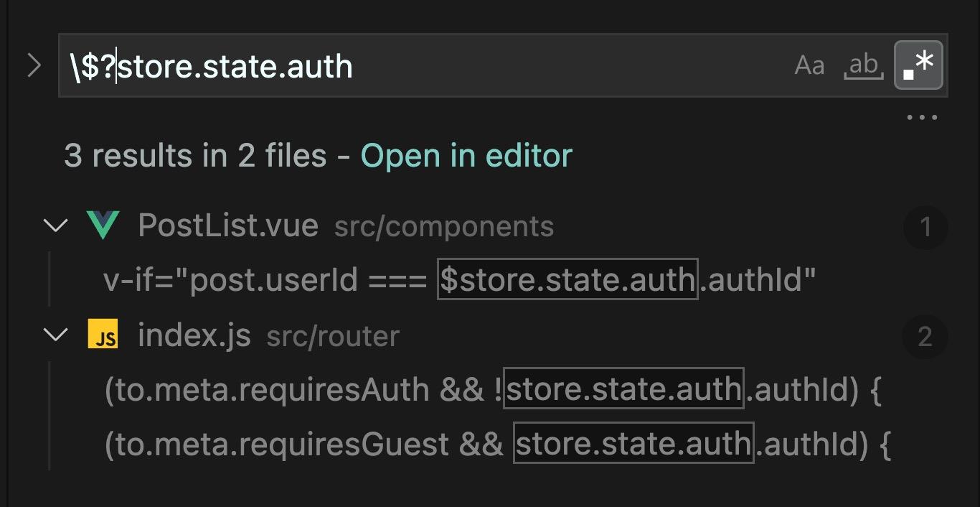
Task: Click the src/router path label
Action: pos(333,336)
